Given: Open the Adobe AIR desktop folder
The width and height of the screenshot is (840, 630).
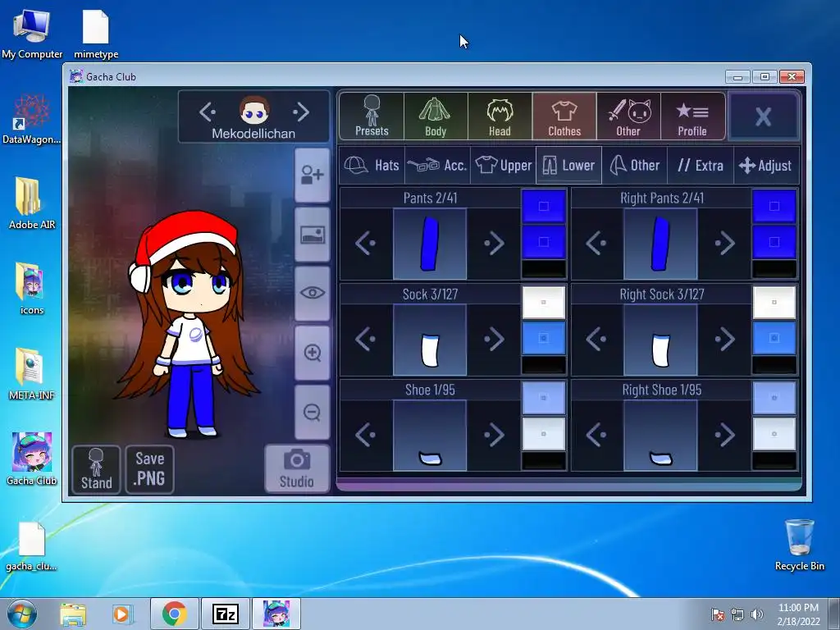Looking at the screenshot, I should point(32,203).
